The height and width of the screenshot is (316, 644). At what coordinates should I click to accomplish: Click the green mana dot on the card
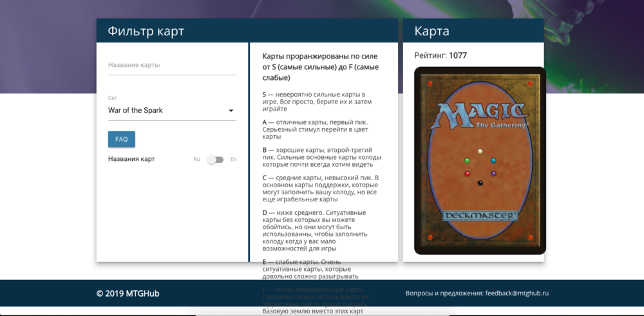pos(467,160)
